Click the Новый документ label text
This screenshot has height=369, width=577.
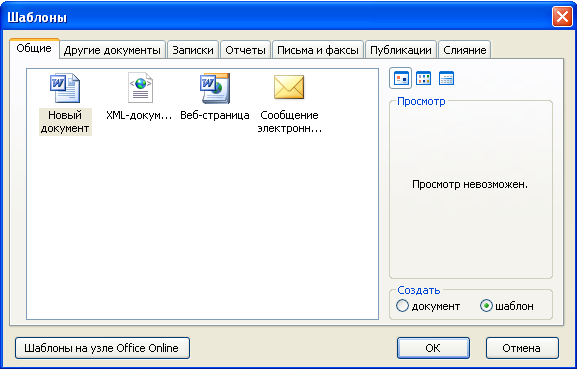[65, 122]
